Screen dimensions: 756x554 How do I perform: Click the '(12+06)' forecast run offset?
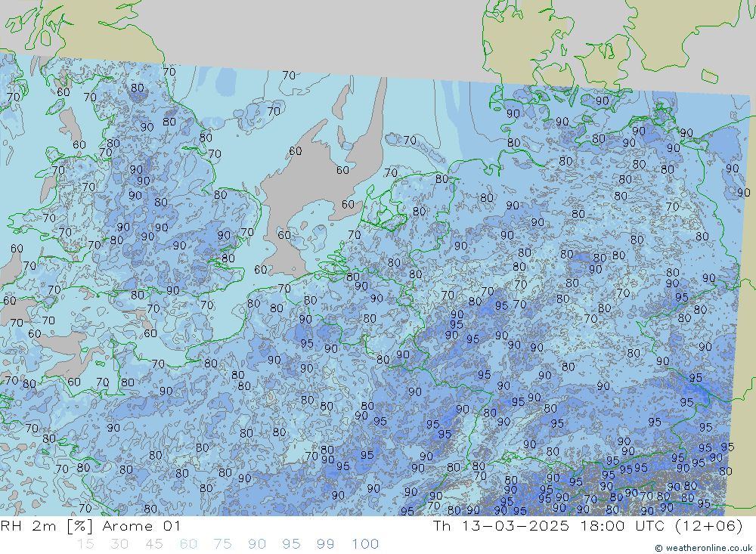click(x=709, y=525)
